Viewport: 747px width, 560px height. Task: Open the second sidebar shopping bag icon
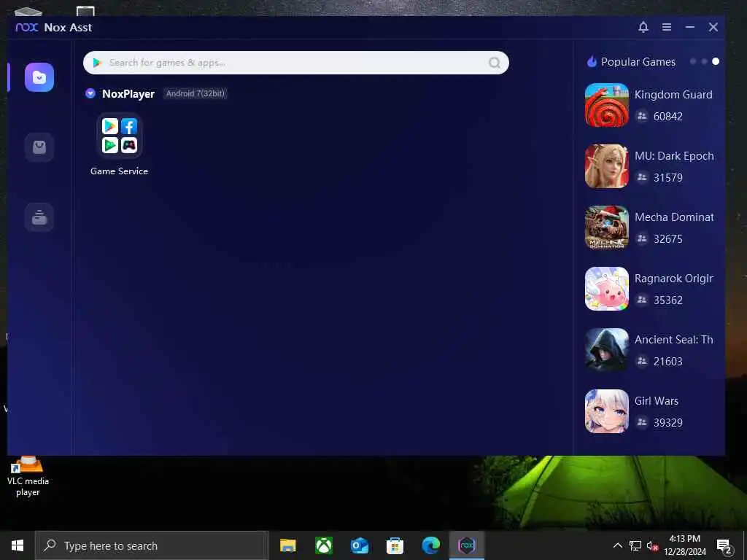[x=39, y=147]
